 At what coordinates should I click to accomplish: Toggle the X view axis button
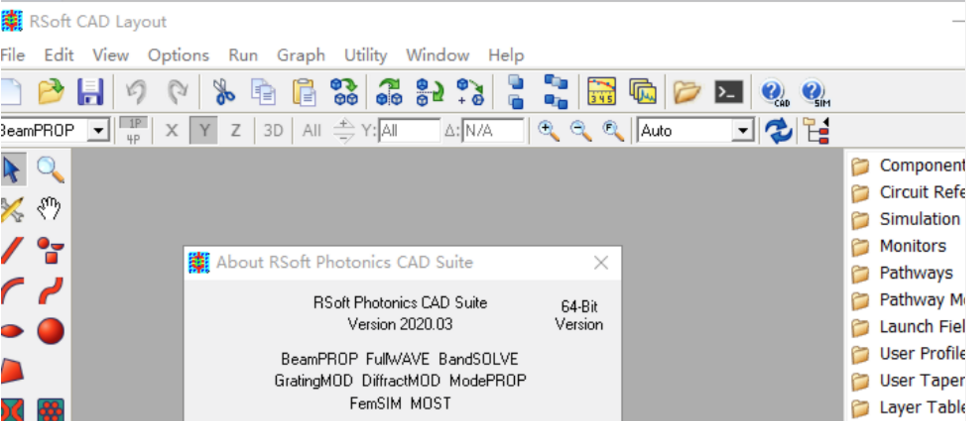click(x=172, y=131)
